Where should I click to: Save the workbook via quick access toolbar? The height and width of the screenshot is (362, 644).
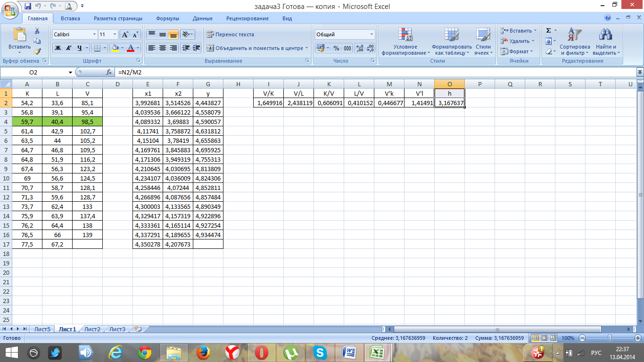pos(27,6)
